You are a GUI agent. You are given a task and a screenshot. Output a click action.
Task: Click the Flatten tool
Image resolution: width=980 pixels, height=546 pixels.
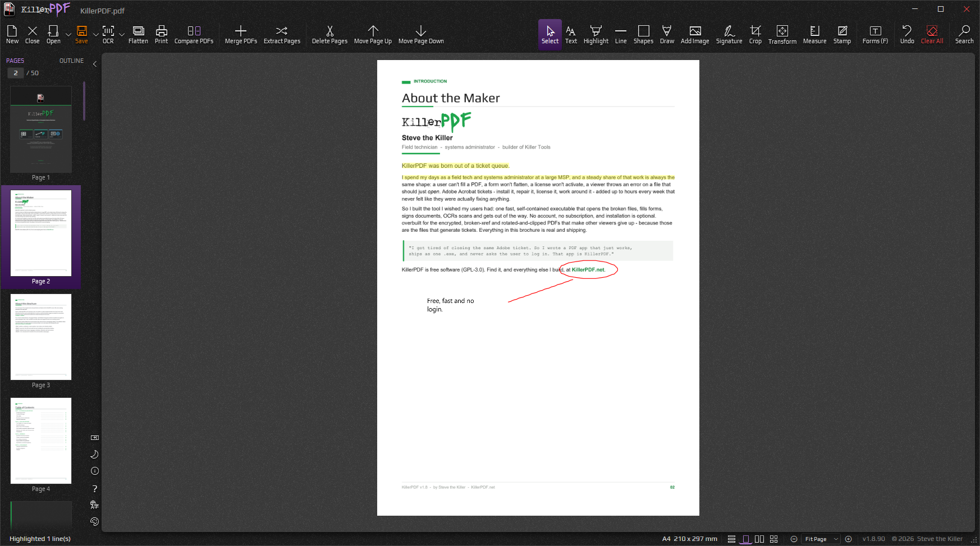pyautogui.click(x=138, y=34)
